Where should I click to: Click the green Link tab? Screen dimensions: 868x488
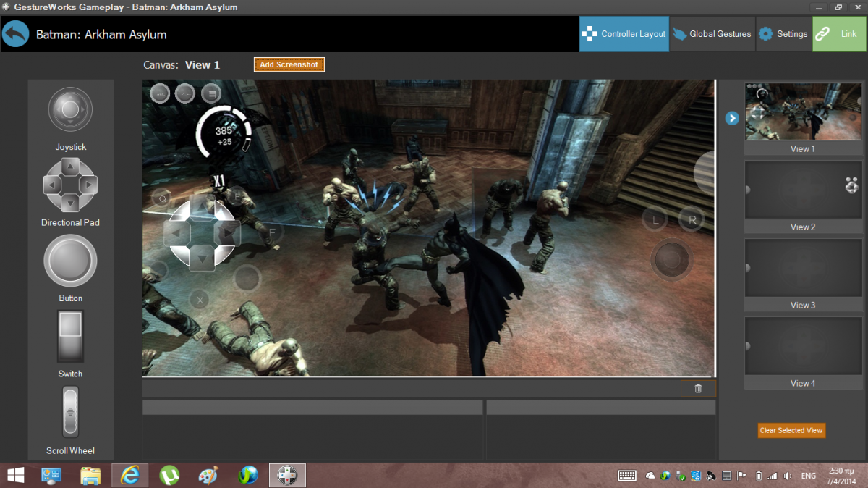(839, 34)
